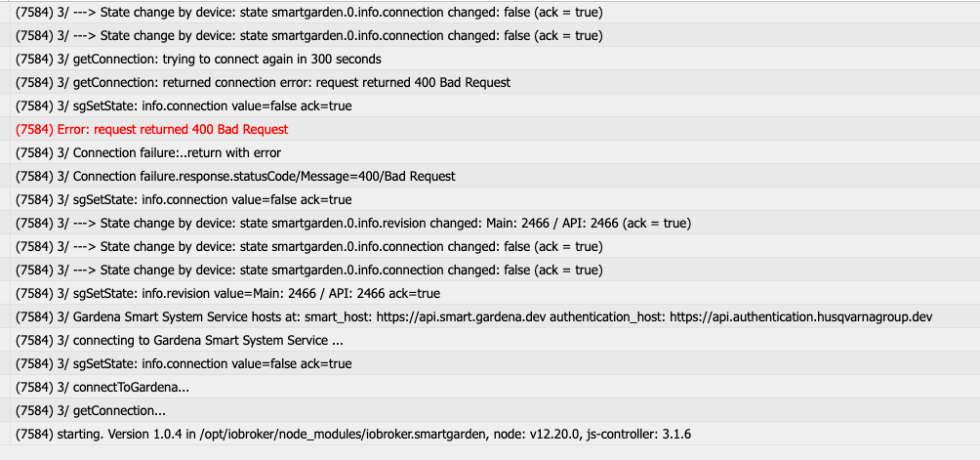This screenshot has height=460, width=980.
Task: Click the topmost State change by device log row
Action: [495, 12]
